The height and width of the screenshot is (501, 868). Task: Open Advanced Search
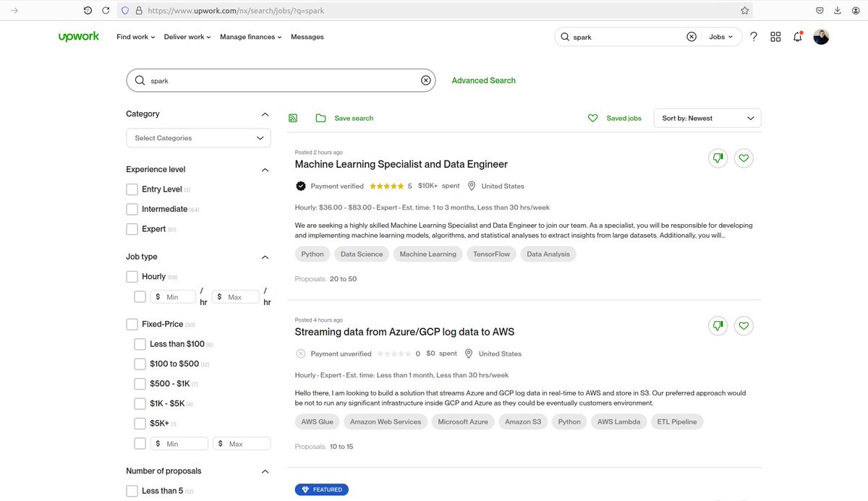pos(484,80)
